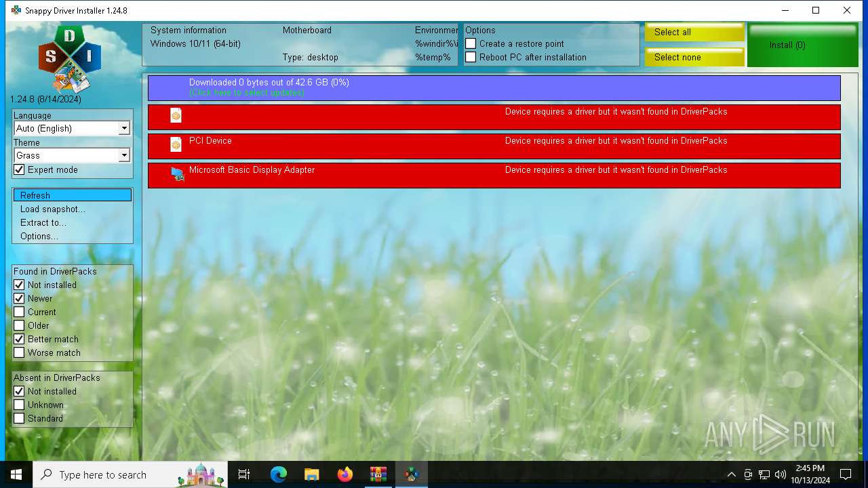Click Refresh in the side menu
The image size is (868, 488).
coord(72,195)
